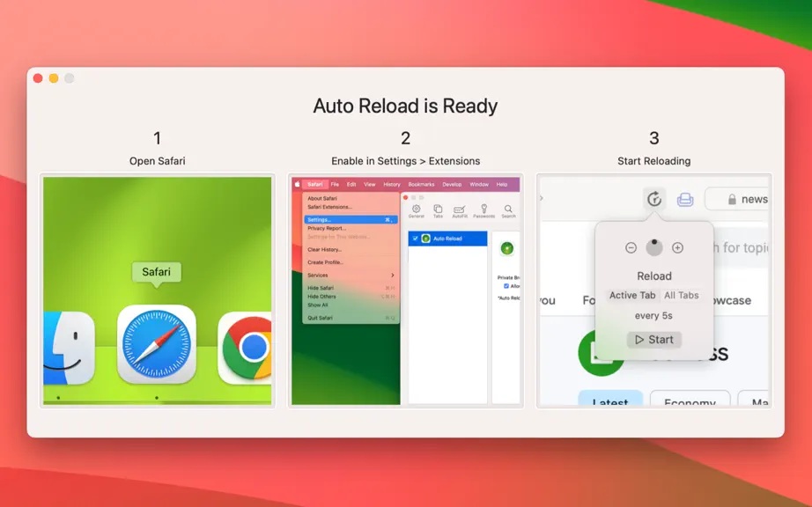812x507 pixels.
Task: Click the "every 5s" interval text
Action: [x=653, y=316]
